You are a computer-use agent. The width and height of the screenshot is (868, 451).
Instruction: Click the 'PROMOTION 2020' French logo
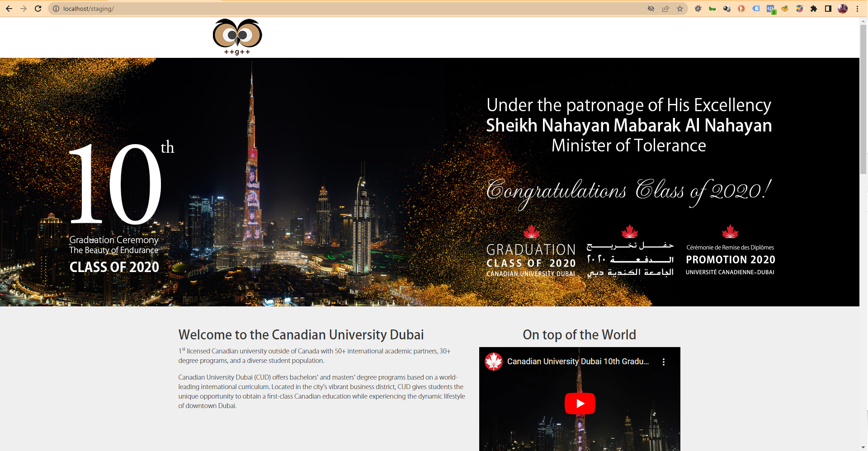point(730,250)
